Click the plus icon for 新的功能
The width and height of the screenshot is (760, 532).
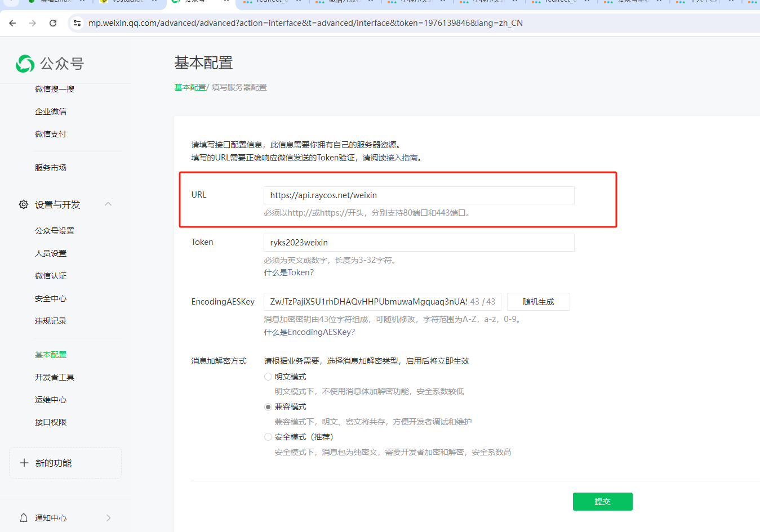24,463
